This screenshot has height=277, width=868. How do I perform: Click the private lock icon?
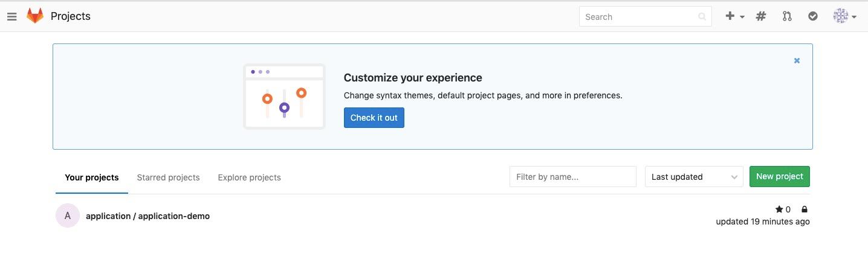pyautogui.click(x=804, y=209)
